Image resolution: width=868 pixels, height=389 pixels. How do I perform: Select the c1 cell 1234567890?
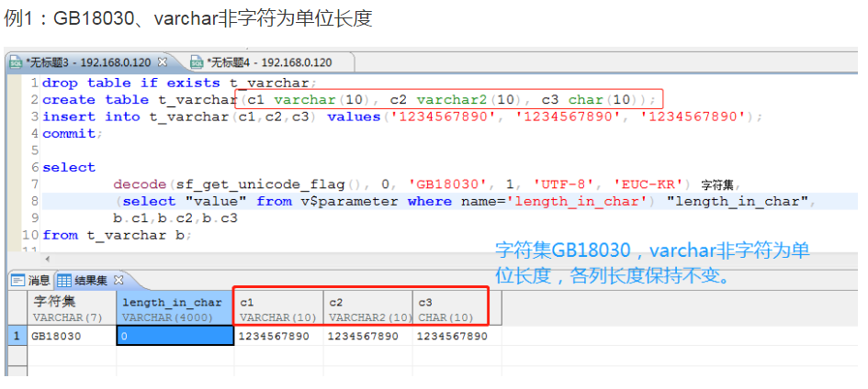278,336
